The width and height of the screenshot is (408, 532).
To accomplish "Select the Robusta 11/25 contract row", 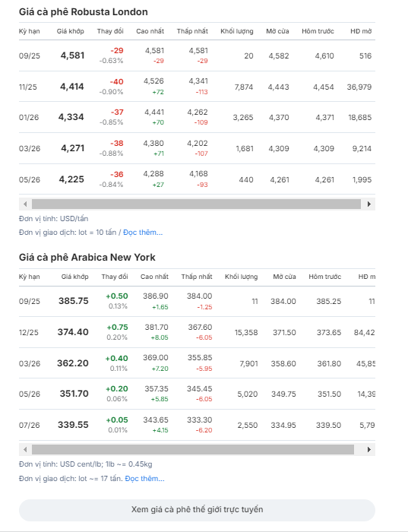I will click(197, 87).
